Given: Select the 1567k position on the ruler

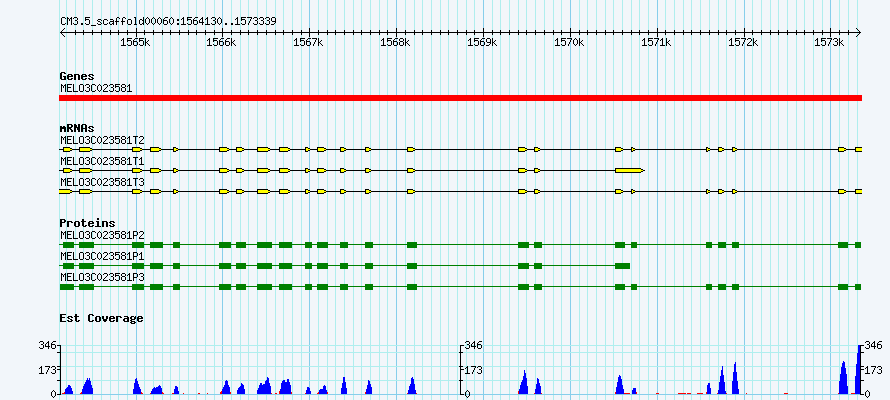Looking at the screenshot, I should 309,43.
